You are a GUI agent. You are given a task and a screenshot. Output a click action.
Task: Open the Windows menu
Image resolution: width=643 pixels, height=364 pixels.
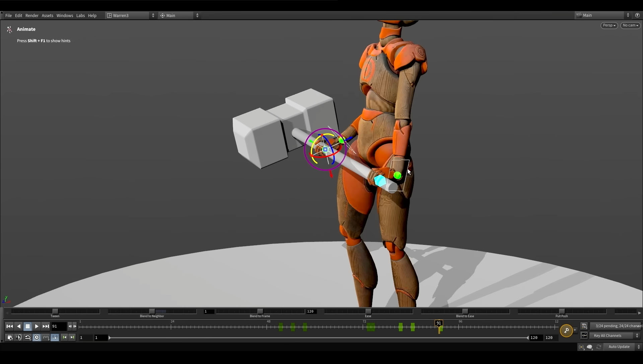[65, 15]
